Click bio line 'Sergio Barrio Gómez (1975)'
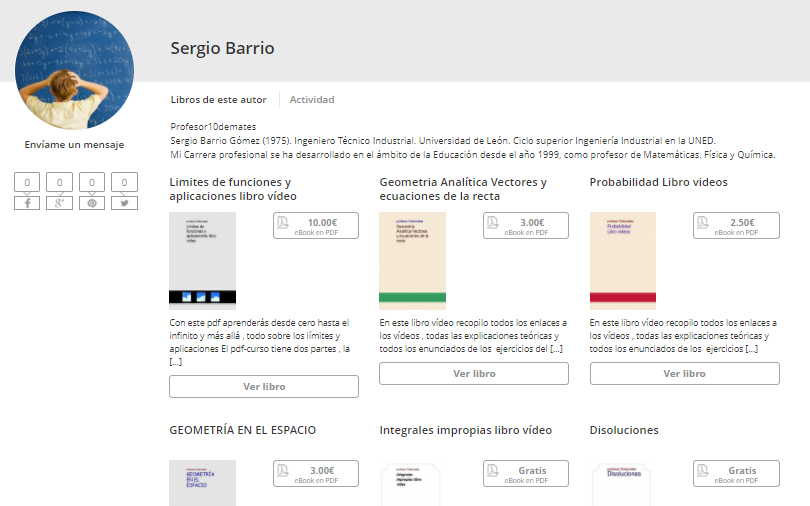 [x=443, y=140]
